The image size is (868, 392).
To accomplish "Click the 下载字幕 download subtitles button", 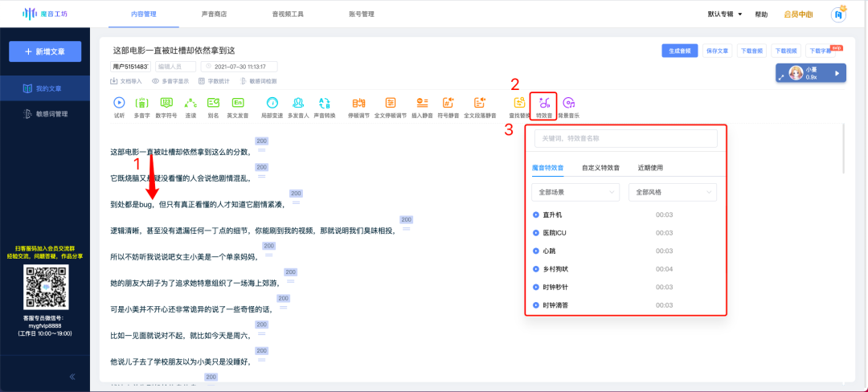I will pyautogui.click(x=821, y=51).
